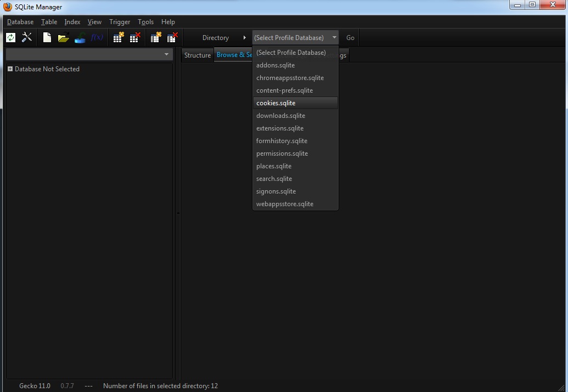Click the add column icon
The width and height of the screenshot is (568, 392).
pos(156,37)
